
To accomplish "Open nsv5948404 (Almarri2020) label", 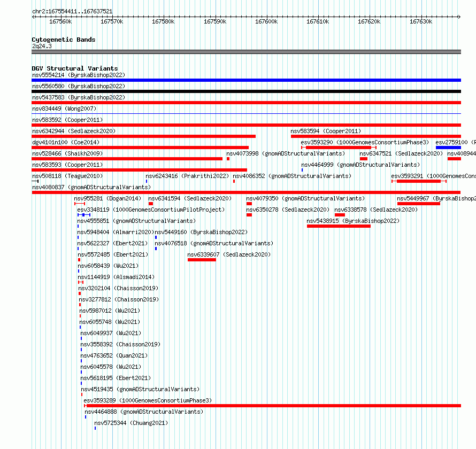I will pyautogui.click(x=116, y=232).
